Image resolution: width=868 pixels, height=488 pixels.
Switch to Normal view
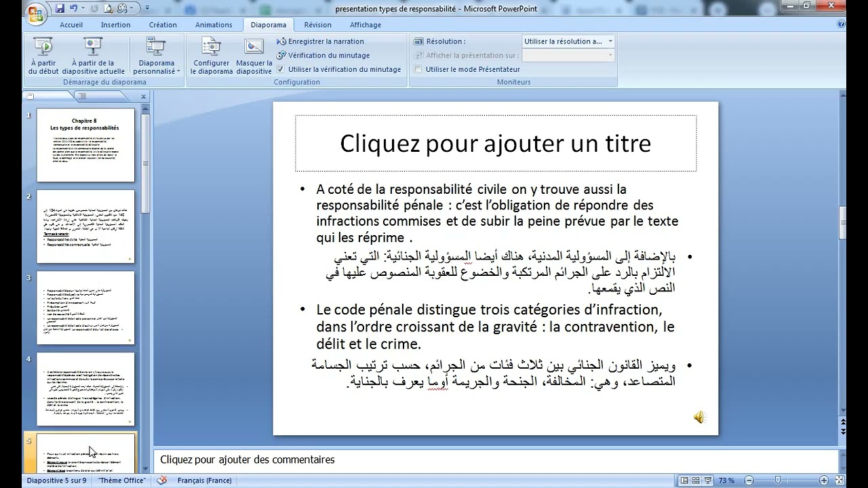(x=685, y=481)
